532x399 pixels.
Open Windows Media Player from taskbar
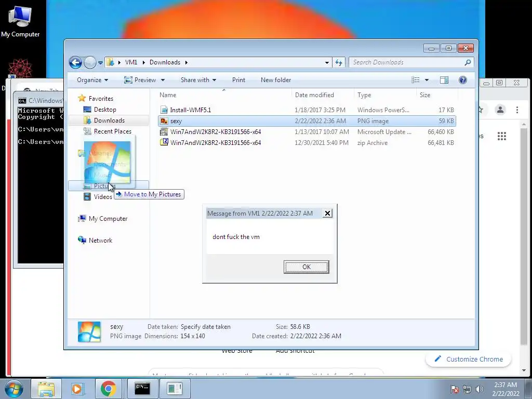pos(77,389)
